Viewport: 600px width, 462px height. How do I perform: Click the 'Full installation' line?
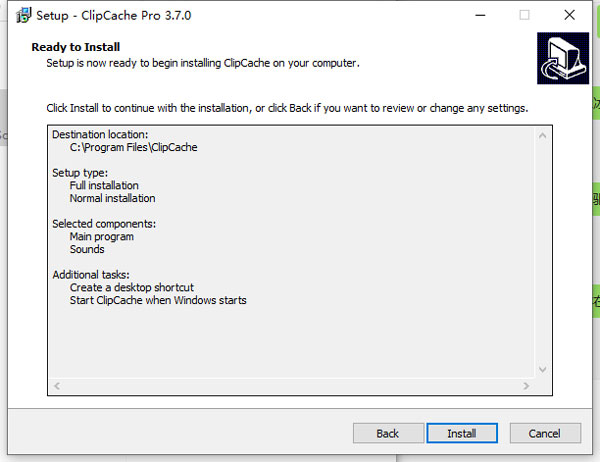104,185
